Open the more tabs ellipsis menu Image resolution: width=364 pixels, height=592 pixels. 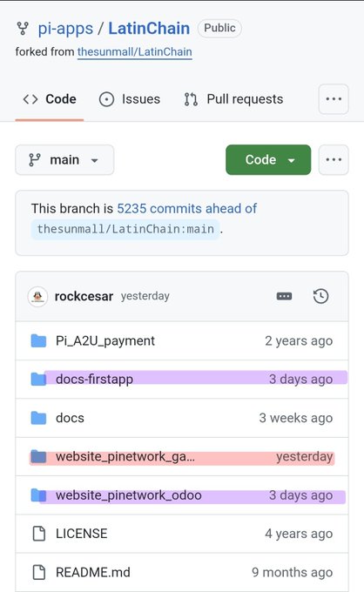[334, 99]
